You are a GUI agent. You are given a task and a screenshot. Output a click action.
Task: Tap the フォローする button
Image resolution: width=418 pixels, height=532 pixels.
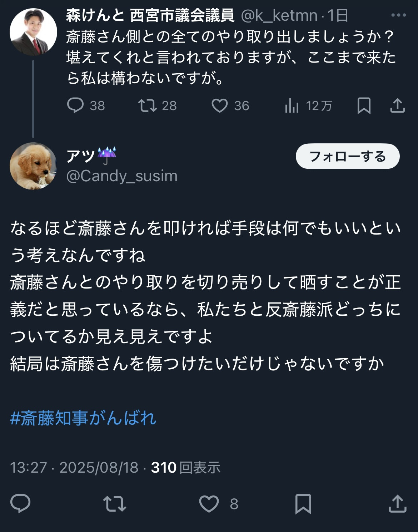pos(348,156)
